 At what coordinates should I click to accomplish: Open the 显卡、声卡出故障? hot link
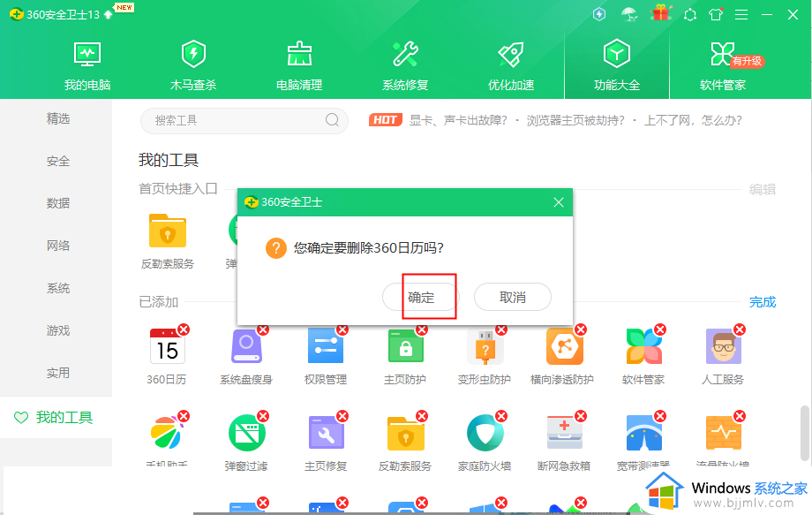click(458, 120)
